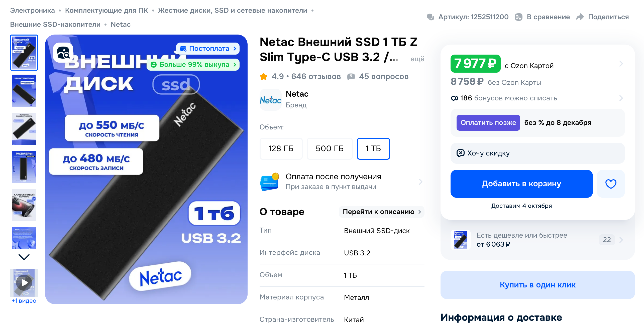
Task: Click Добавить в корзину button
Action: coord(521,184)
